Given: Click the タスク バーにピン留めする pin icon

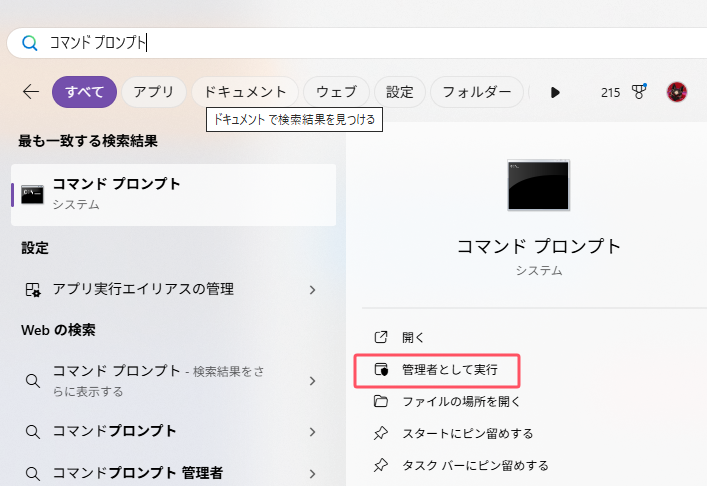Looking at the screenshot, I should (x=380, y=465).
